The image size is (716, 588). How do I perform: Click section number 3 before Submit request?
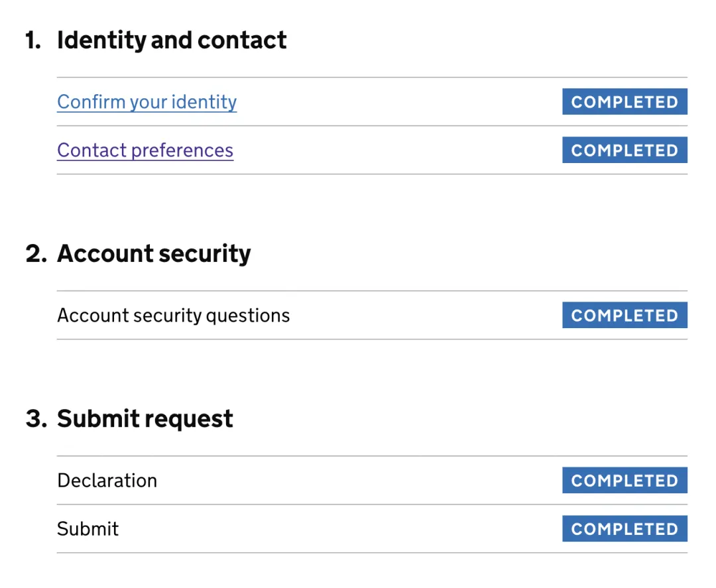point(35,419)
